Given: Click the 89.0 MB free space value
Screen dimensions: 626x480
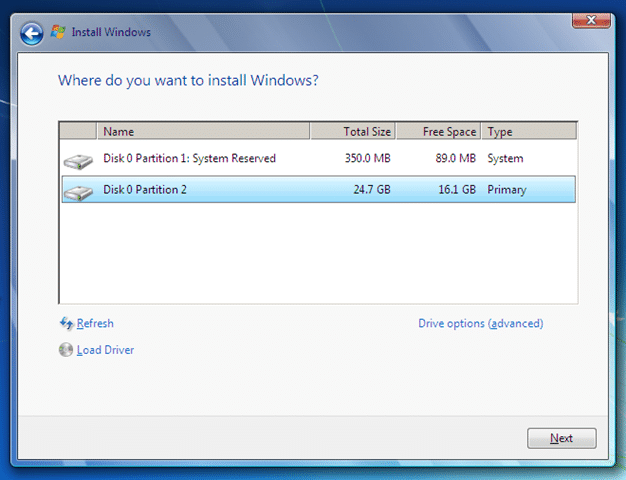Looking at the screenshot, I should (x=456, y=158).
